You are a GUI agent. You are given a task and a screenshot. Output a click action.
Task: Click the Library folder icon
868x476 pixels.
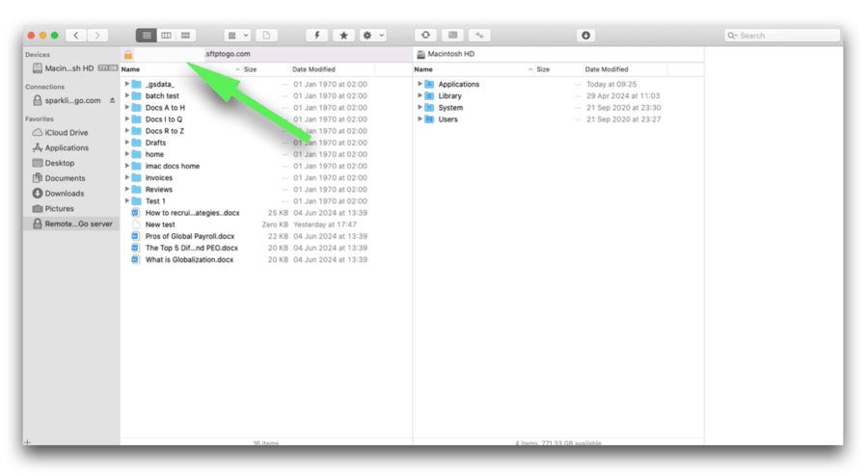[429, 95]
